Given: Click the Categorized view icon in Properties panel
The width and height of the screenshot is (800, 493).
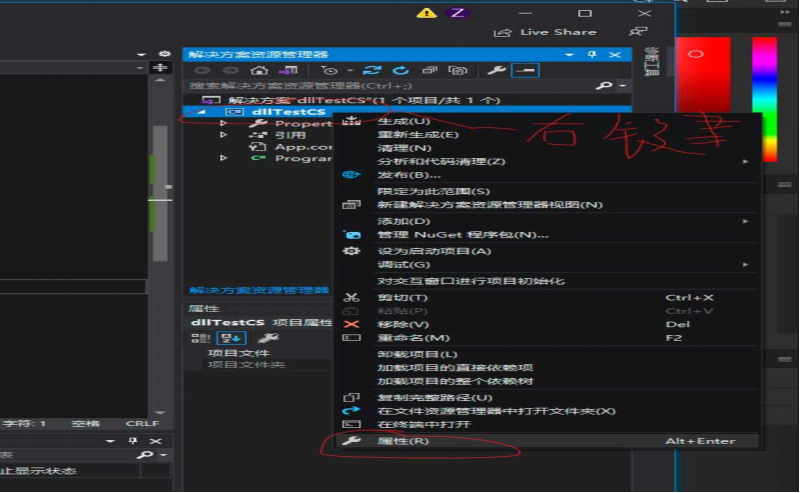Looking at the screenshot, I should point(201,338).
